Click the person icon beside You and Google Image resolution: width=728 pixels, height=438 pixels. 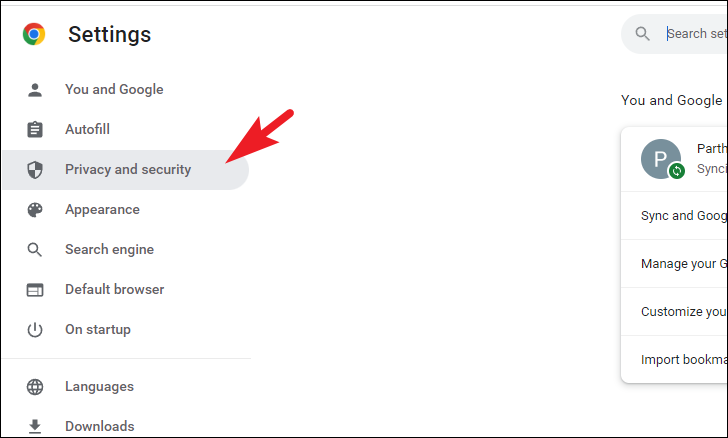[35, 90]
